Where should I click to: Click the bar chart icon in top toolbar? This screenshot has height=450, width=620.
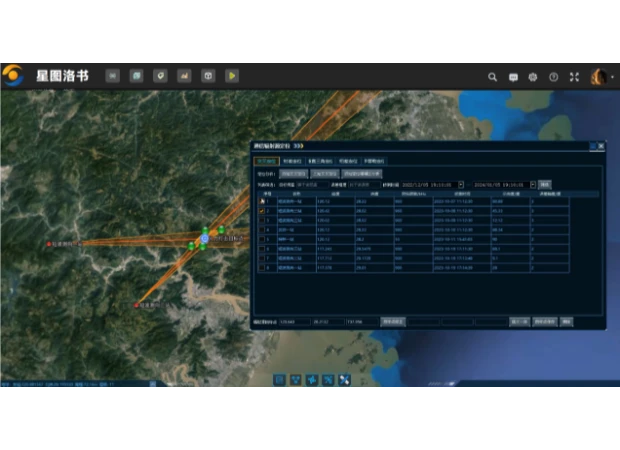(x=184, y=75)
